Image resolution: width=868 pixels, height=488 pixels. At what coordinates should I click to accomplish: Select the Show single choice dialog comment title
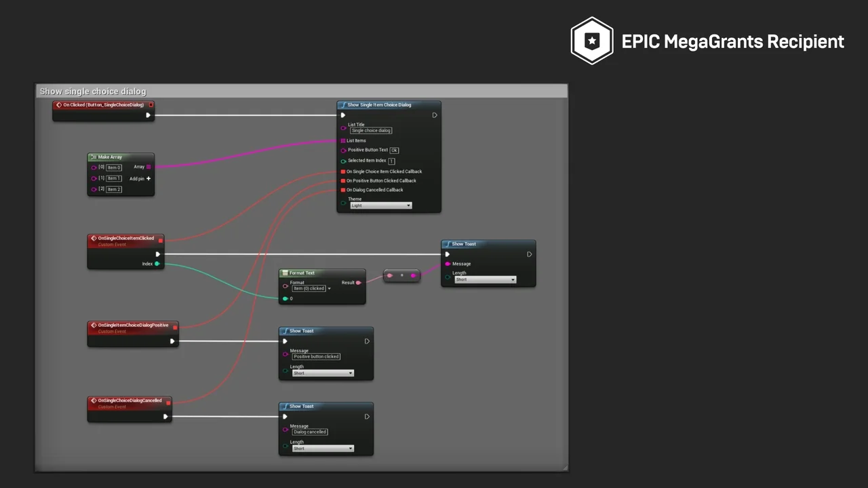click(x=93, y=91)
